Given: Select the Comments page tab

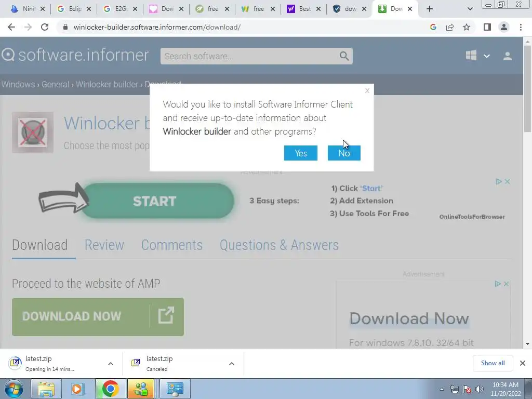Looking at the screenshot, I should point(171,245).
